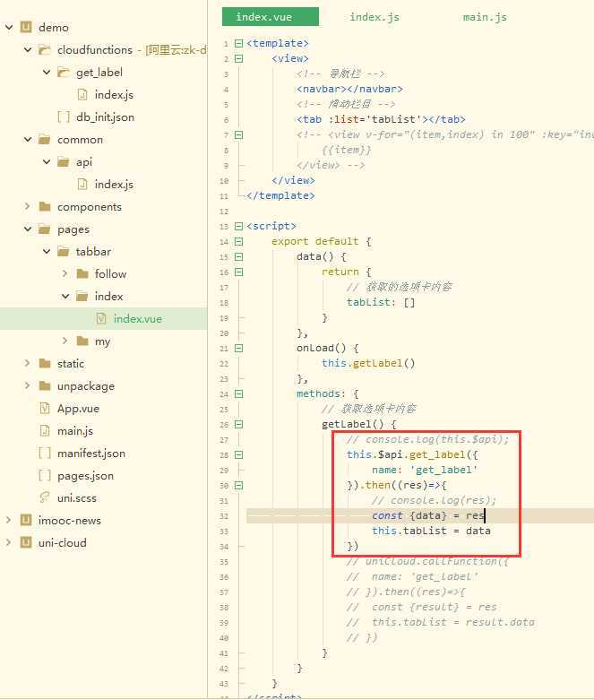594x700 pixels.
Task: Fold the view block at line 2
Action: click(x=238, y=58)
